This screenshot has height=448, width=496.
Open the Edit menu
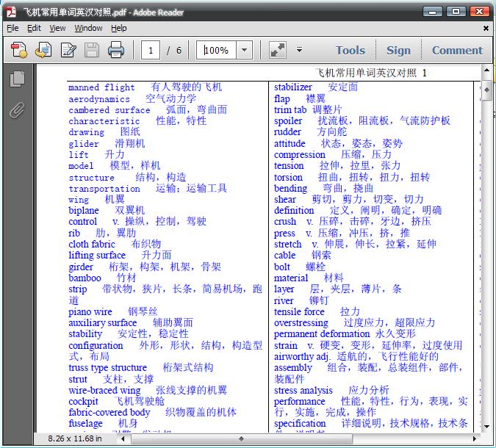click(34, 28)
